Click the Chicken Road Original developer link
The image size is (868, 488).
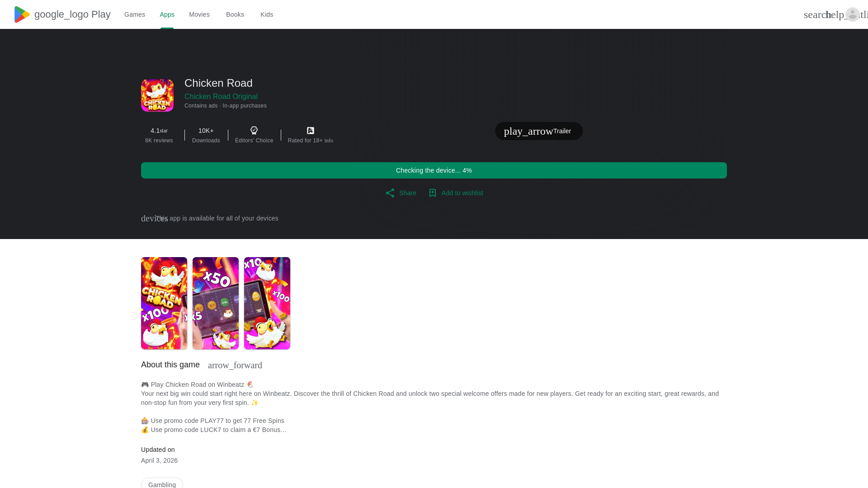coord(221,96)
